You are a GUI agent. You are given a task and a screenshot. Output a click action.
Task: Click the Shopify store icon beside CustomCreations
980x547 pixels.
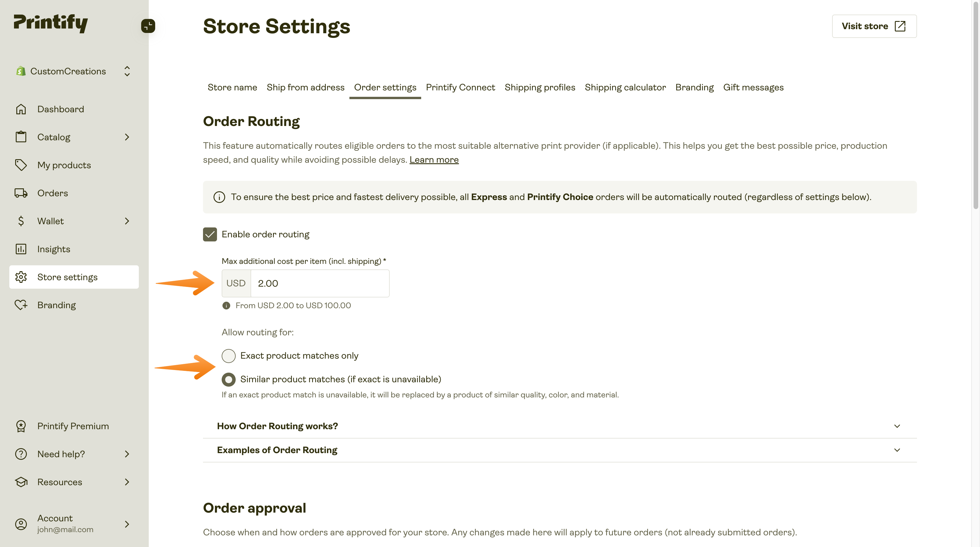click(x=21, y=71)
